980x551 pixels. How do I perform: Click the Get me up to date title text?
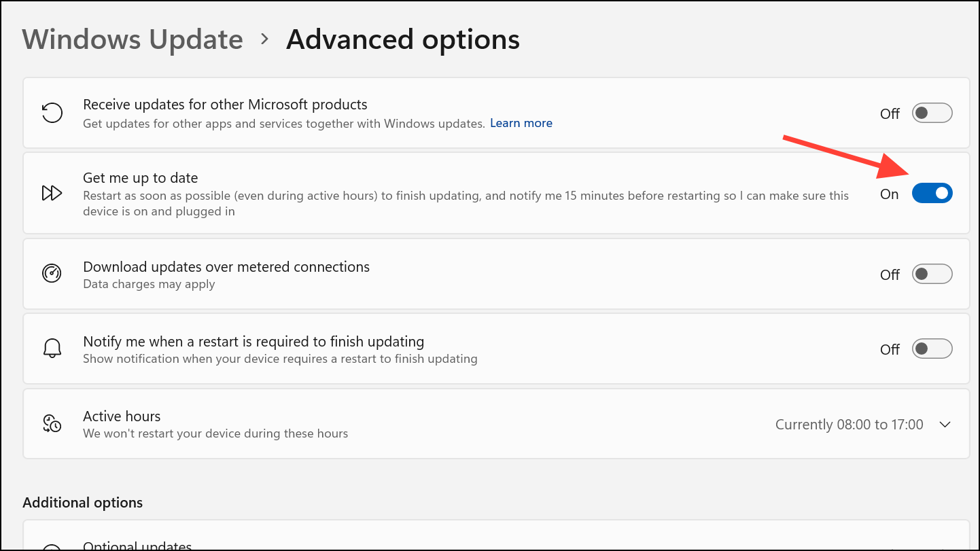pyautogui.click(x=140, y=178)
